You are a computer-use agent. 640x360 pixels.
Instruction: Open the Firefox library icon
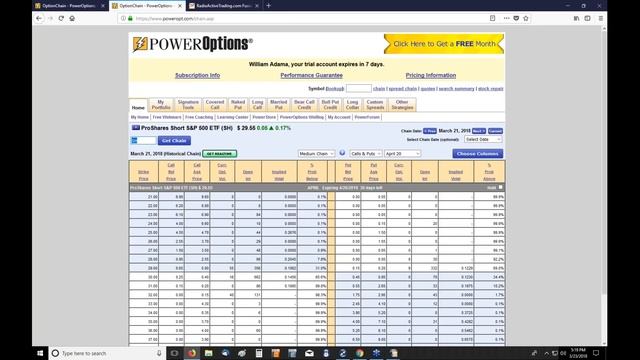576,18
